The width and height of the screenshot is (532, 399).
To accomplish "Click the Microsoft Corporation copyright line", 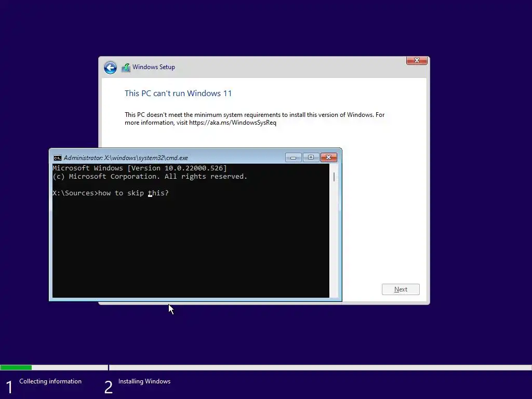I will pos(150,177).
